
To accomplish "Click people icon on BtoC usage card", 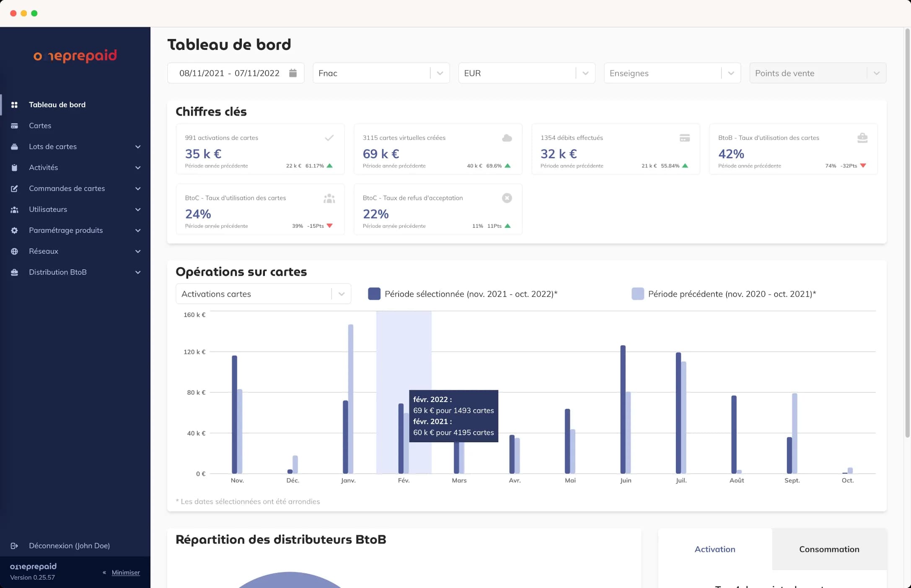I will tap(329, 198).
